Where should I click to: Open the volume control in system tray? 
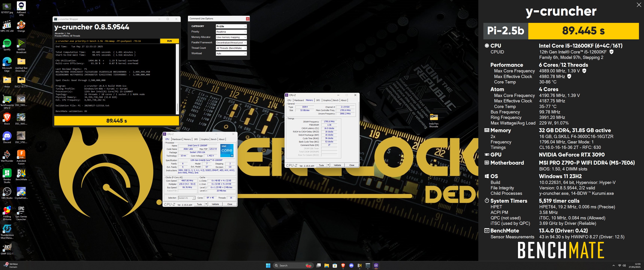624,265
